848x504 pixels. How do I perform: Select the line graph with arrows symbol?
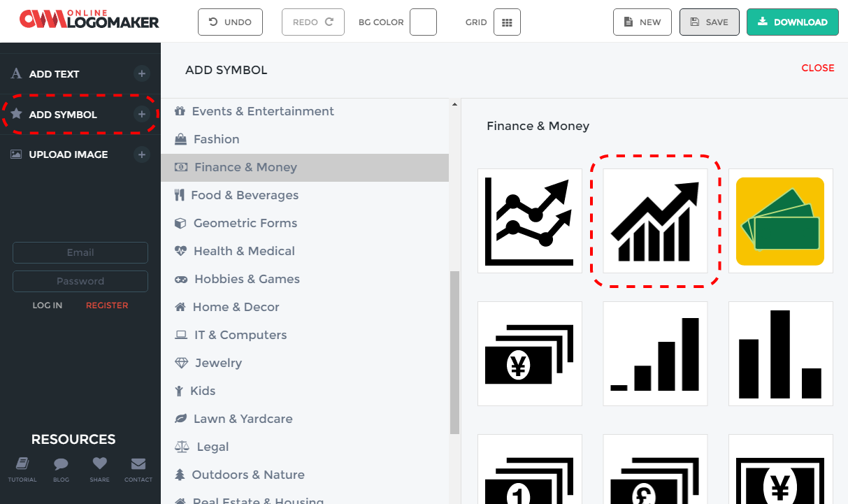click(x=530, y=221)
